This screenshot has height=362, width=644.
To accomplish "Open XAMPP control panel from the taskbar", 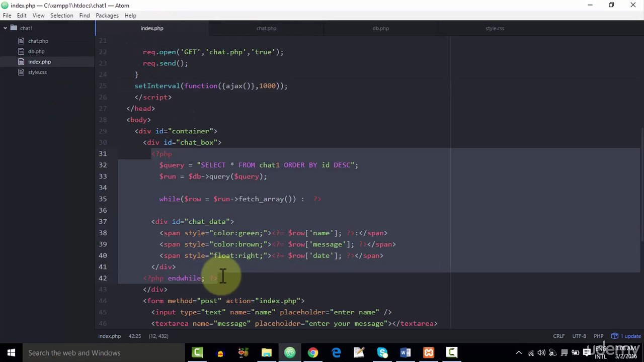I will pos(429,352).
